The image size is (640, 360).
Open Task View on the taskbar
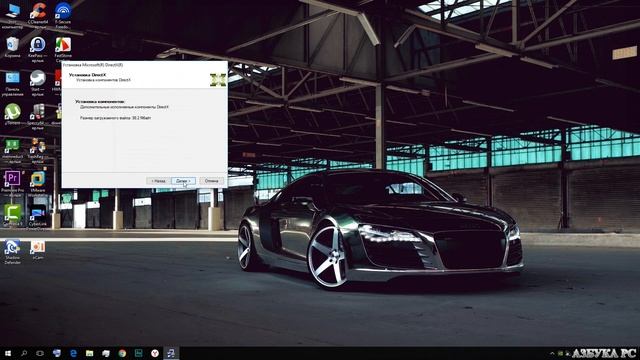point(40,353)
